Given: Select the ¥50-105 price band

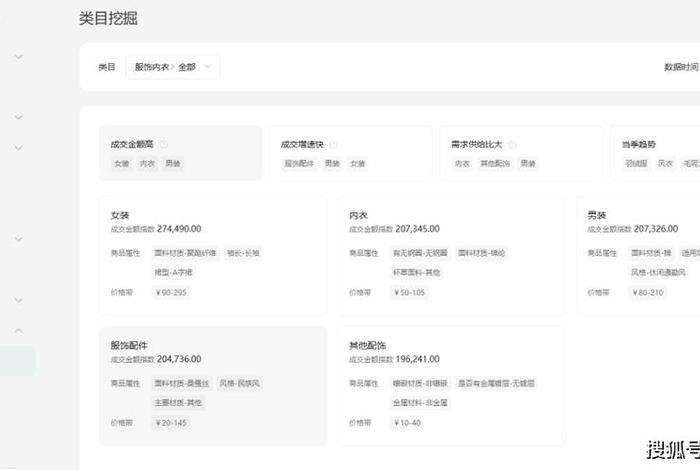Looking at the screenshot, I should coord(409,293).
